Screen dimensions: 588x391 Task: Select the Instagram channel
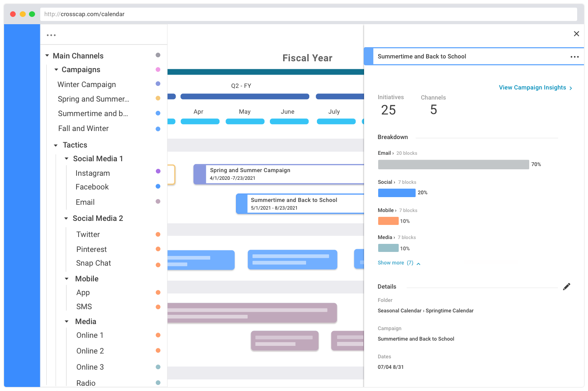[93, 173]
